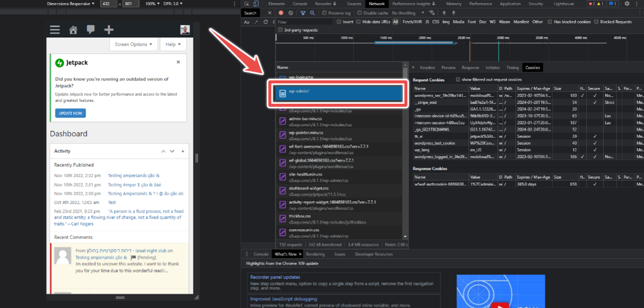This screenshot has width=644, height=308.
Task: Close the What's New drawer tab
Action: coord(300,254)
